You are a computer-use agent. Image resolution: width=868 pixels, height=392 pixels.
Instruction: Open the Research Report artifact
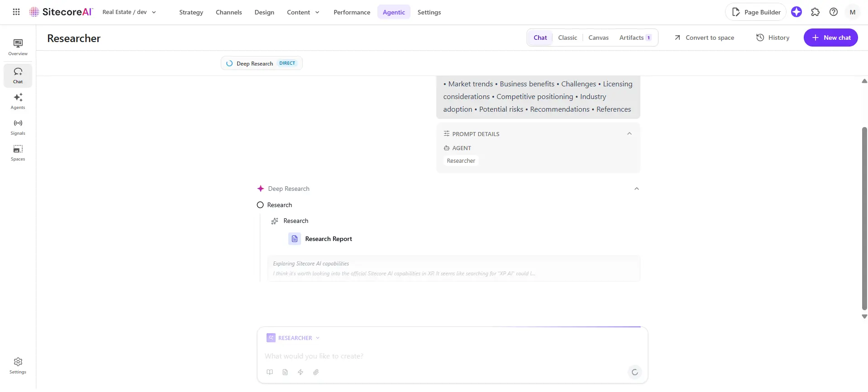329,239
